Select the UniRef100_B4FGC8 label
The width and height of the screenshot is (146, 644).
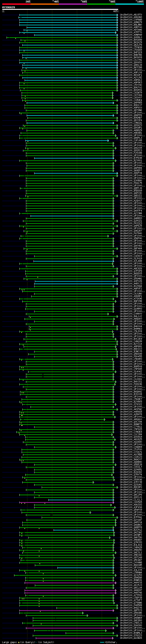(131, 52)
